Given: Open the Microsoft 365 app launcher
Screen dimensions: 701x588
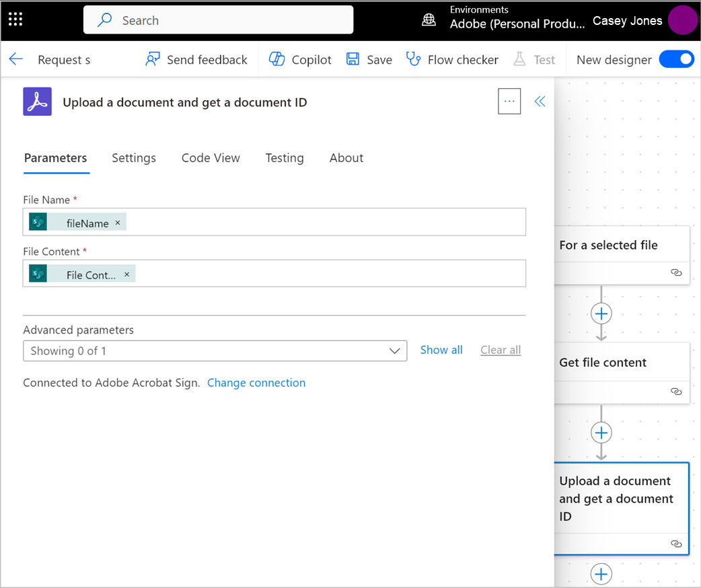Looking at the screenshot, I should click(15, 18).
